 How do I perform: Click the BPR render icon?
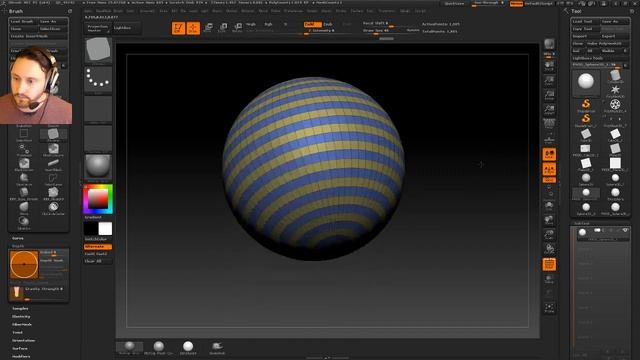click(549, 44)
